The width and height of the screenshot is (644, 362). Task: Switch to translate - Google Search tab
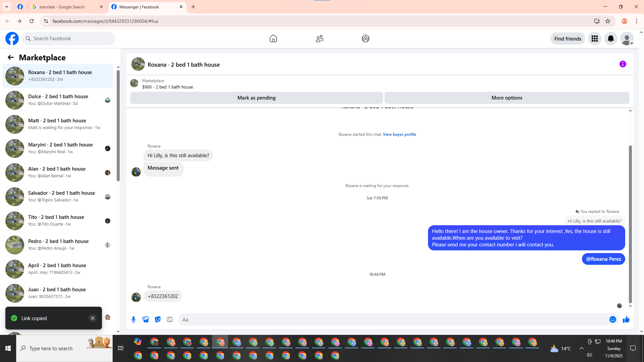(x=67, y=7)
